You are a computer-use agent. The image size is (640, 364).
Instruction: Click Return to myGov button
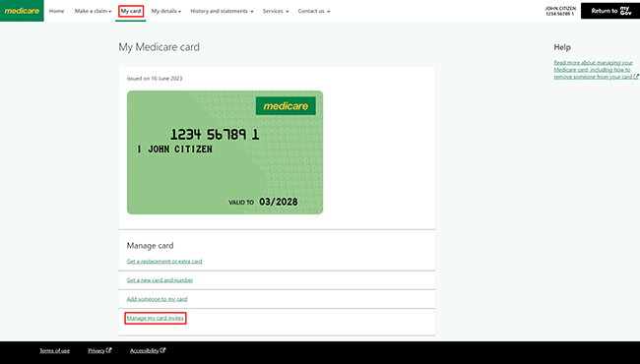[x=610, y=11]
